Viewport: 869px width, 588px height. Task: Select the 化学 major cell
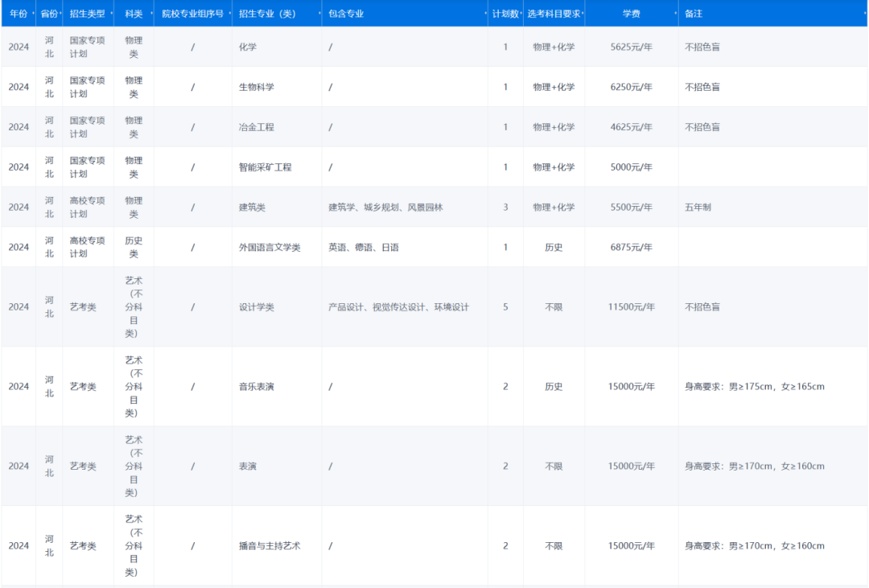249,47
